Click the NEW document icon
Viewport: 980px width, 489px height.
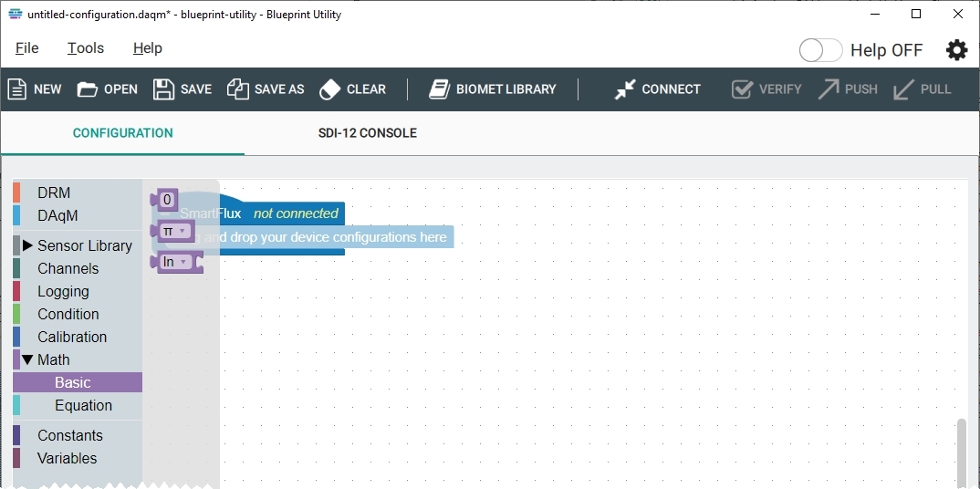(x=16, y=89)
